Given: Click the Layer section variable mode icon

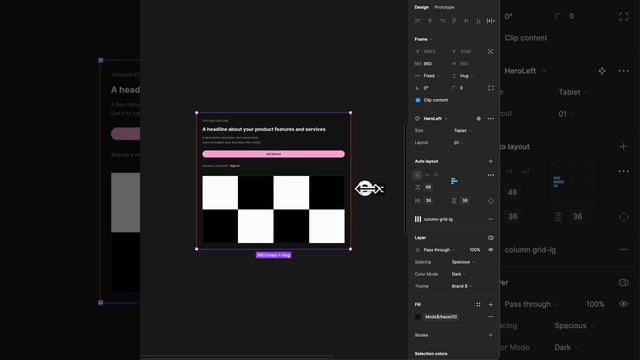Looking at the screenshot, I should [x=491, y=238].
